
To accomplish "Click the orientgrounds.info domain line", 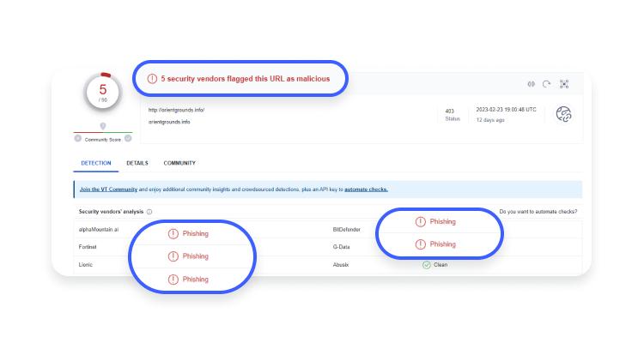I will click(169, 122).
